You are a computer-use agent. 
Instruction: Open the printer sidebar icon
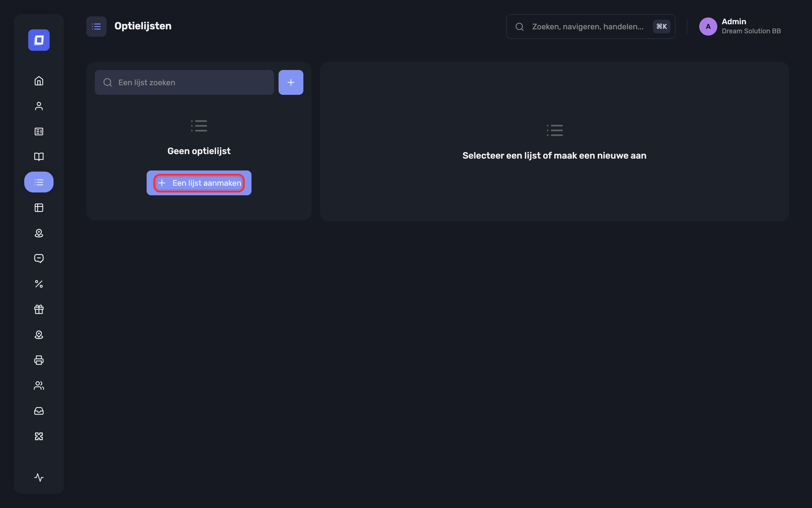coord(39,360)
